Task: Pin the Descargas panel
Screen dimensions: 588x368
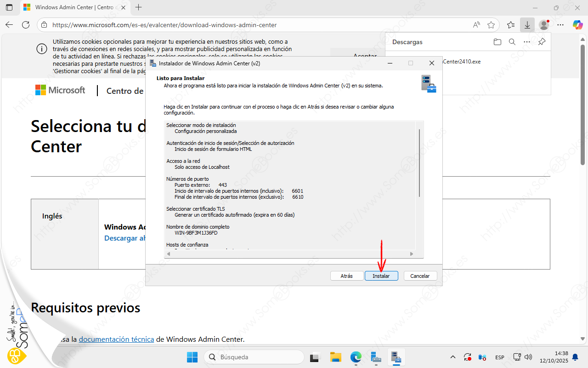Action: pos(542,42)
